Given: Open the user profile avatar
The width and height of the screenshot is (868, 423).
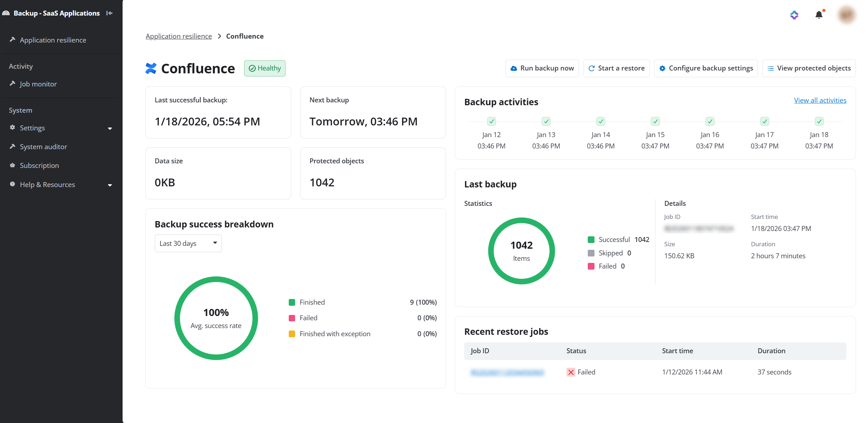Looking at the screenshot, I should 846,15.
